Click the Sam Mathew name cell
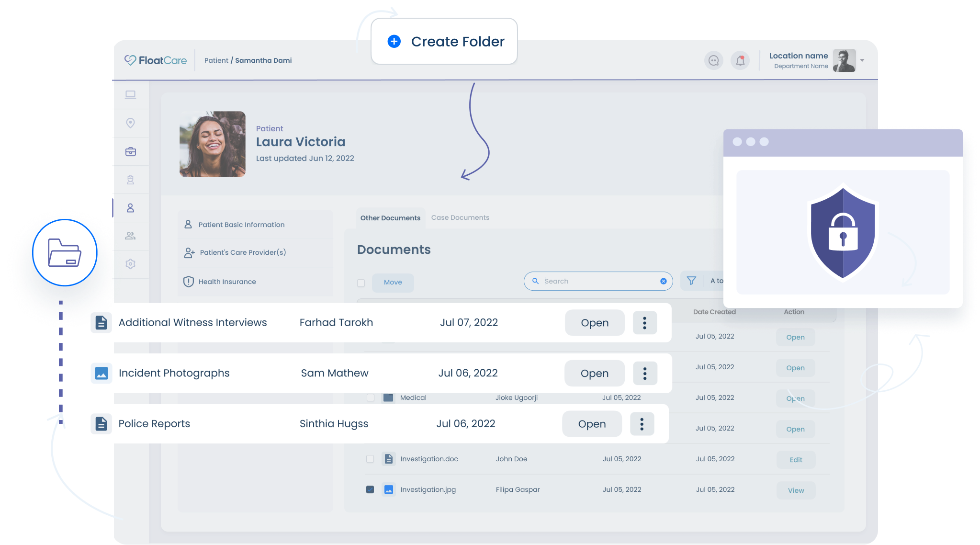 (335, 373)
